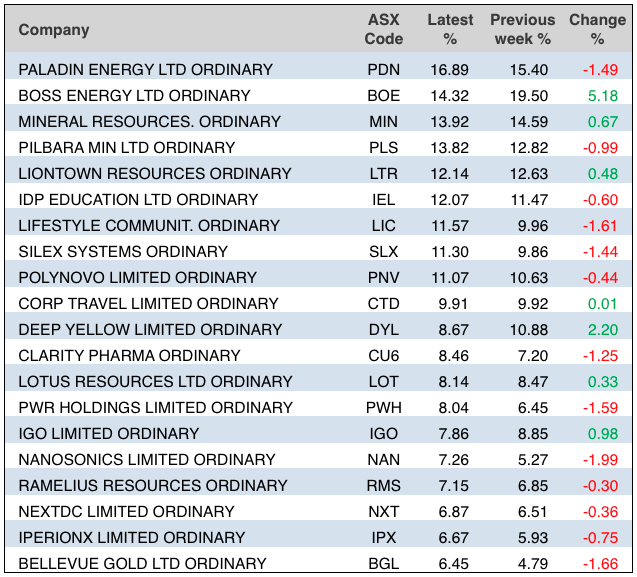637x577 pixels.
Task: Select BOSS ENERGY LTD ORDINARY company name
Action: (x=135, y=96)
